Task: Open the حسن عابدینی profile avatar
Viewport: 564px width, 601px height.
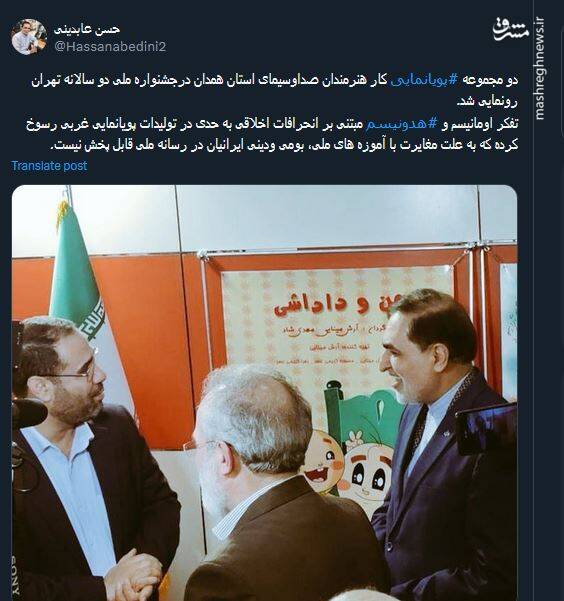Action: tap(29, 37)
